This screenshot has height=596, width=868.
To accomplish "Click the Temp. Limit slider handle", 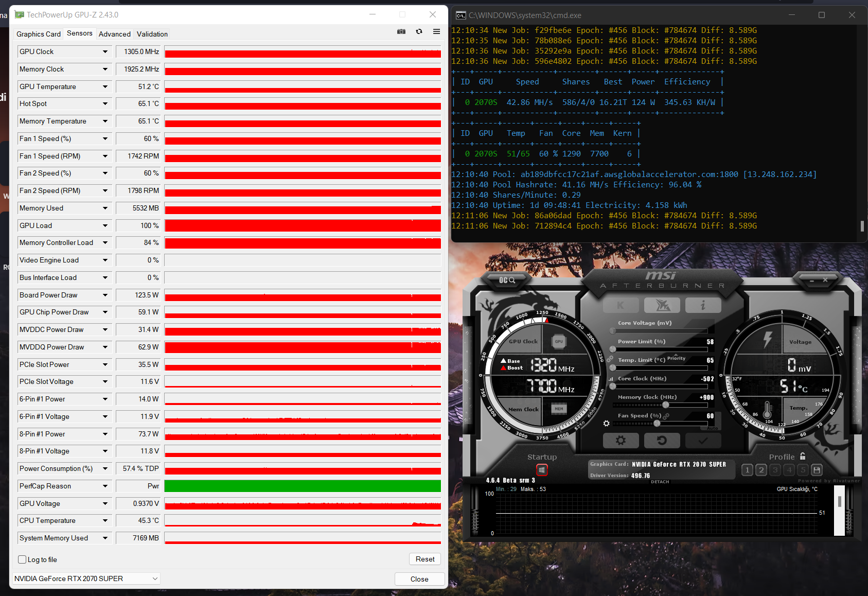I will point(613,368).
